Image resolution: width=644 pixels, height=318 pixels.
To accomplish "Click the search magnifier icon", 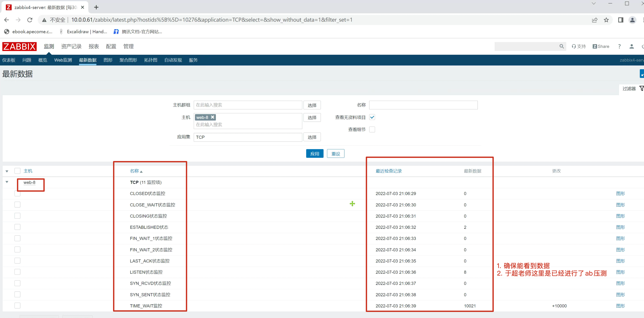I will click(561, 46).
